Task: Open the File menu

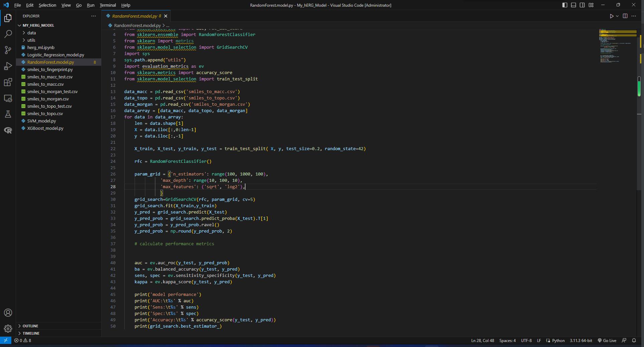Action: [18, 5]
